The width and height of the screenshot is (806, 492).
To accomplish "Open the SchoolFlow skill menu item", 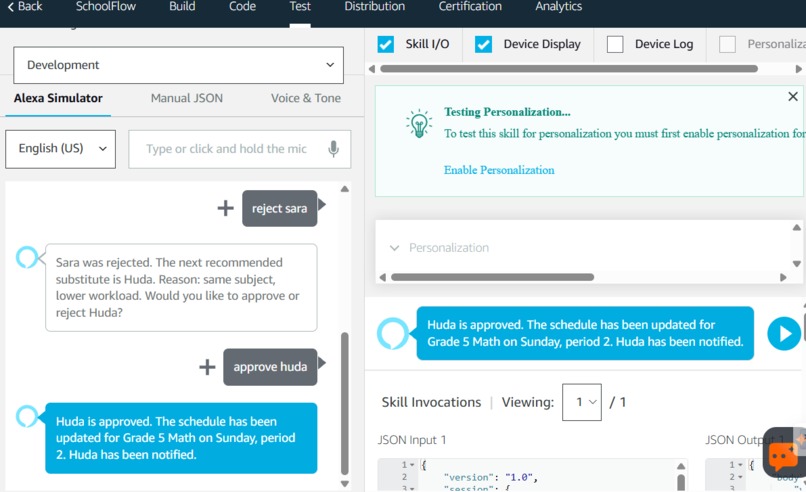I will tap(106, 7).
